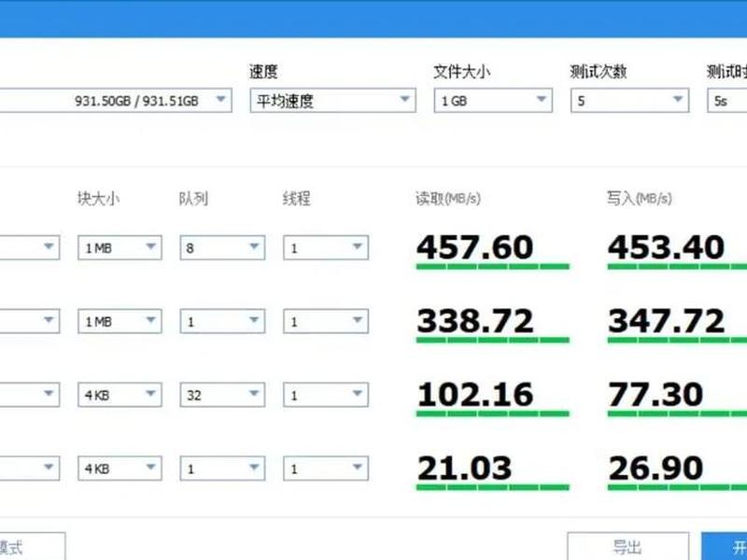This screenshot has width=747, height=560.
Task: Open queue dropdown set to 32
Action: click(222, 395)
